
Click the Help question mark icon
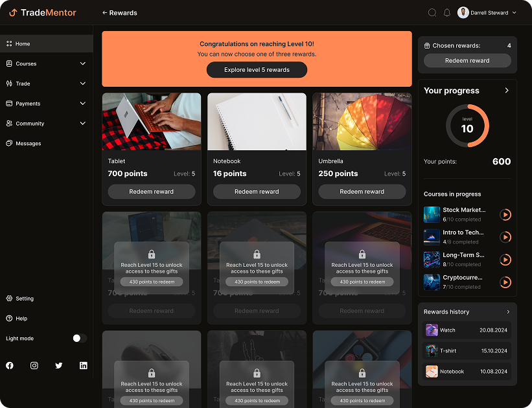click(x=9, y=319)
